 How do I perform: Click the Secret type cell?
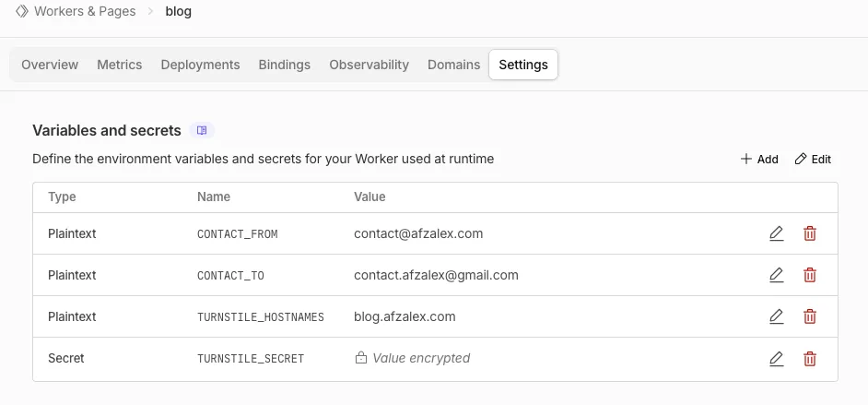click(65, 359)
